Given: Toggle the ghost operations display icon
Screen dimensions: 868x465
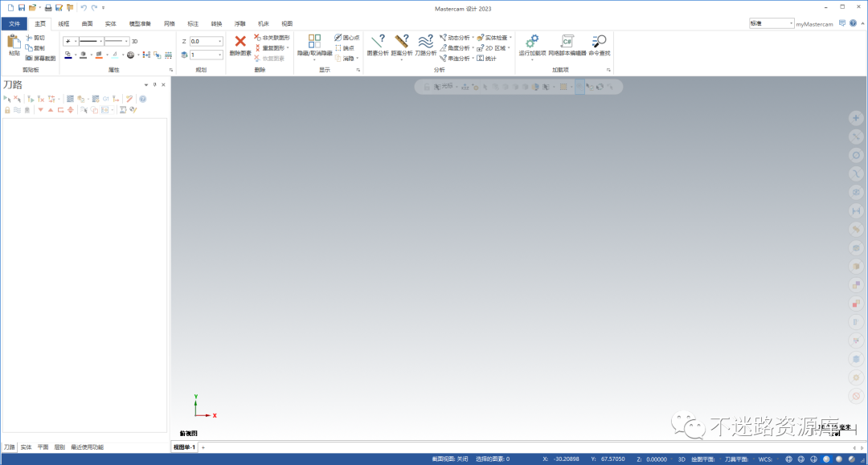Looking at the screenshot, I should [27, 110].
